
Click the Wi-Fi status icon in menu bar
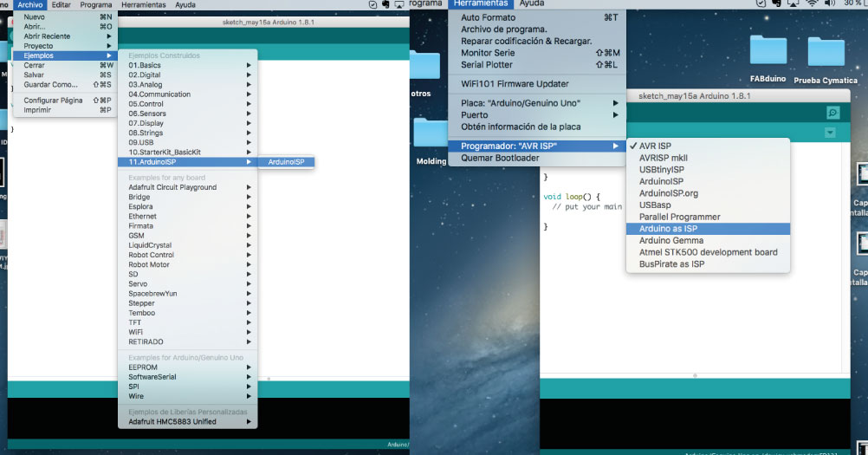point(812,3)
